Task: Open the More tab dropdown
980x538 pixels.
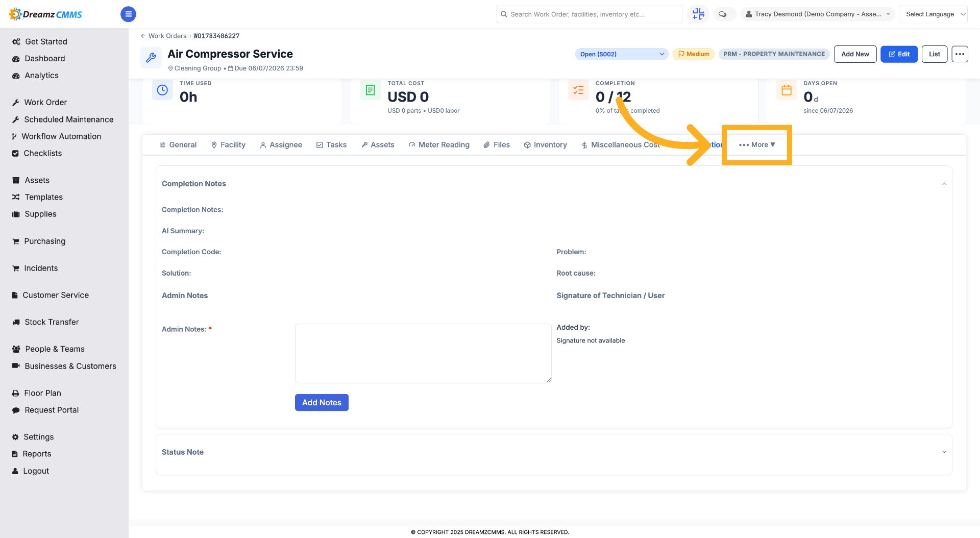Action: tap(757, 145)
